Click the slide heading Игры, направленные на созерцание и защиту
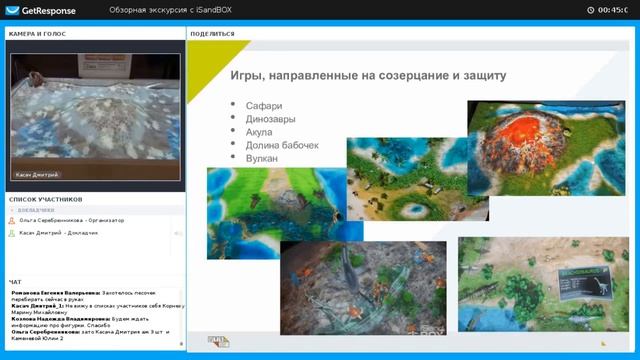This screenshot has height=360, width=640. click(368, 76)
